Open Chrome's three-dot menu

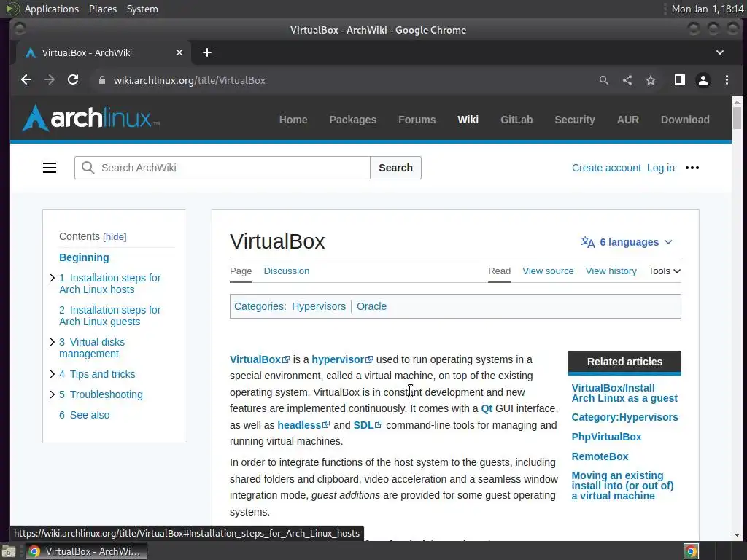727,80
